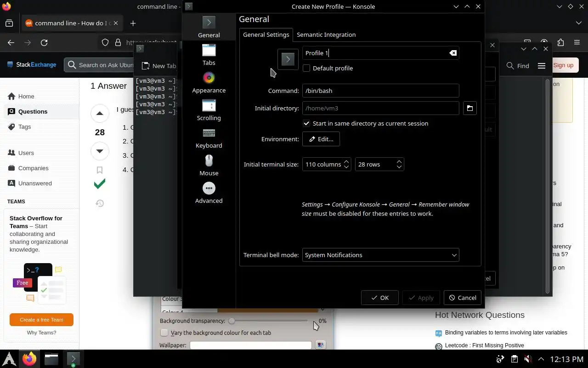The image size is (588, 368).
Task: Open the Advanced profile section
Action: click(x=209, y=193)
